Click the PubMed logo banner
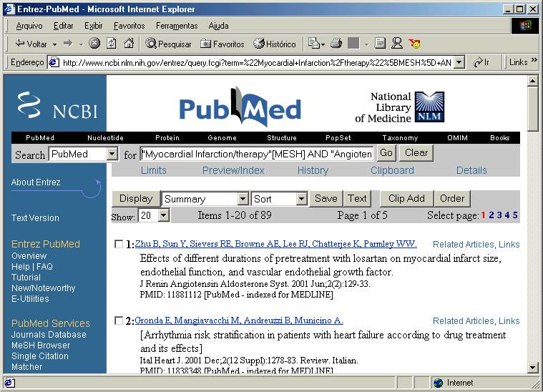The image size is (543, 392). (240, 107)
